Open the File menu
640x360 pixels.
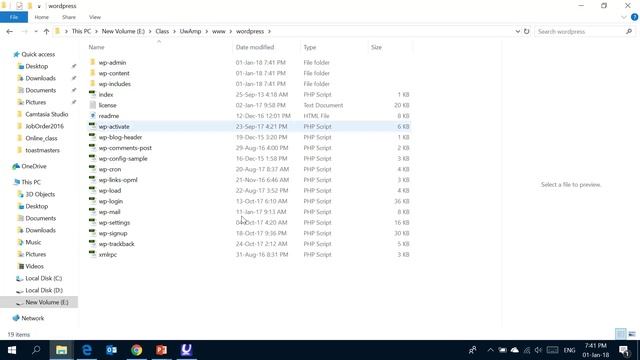[14, 17]
